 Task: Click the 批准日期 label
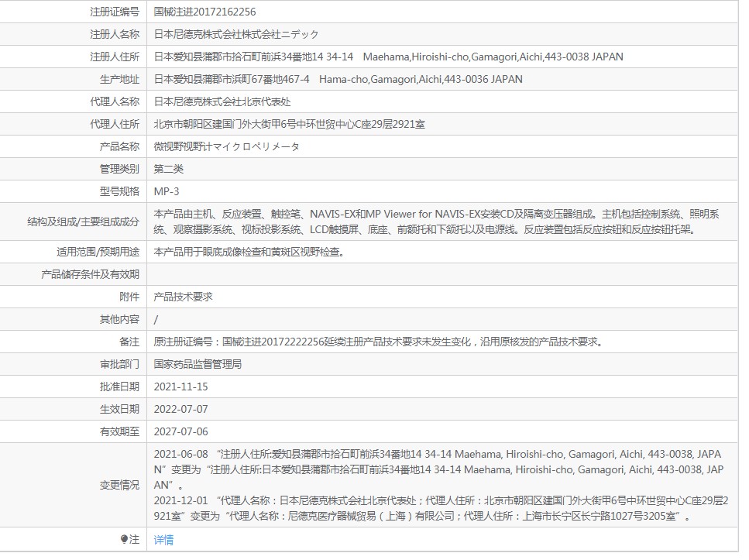(x=119, y=387)
